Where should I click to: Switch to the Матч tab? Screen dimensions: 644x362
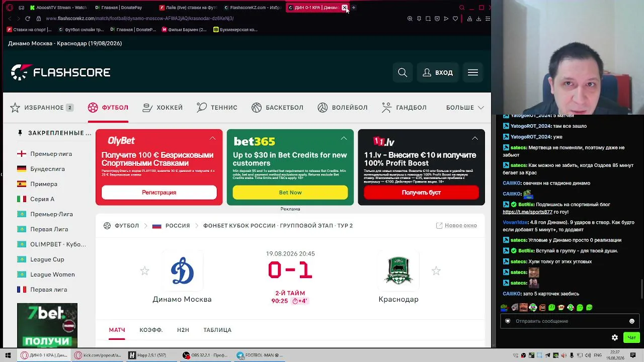click(117, 330)
